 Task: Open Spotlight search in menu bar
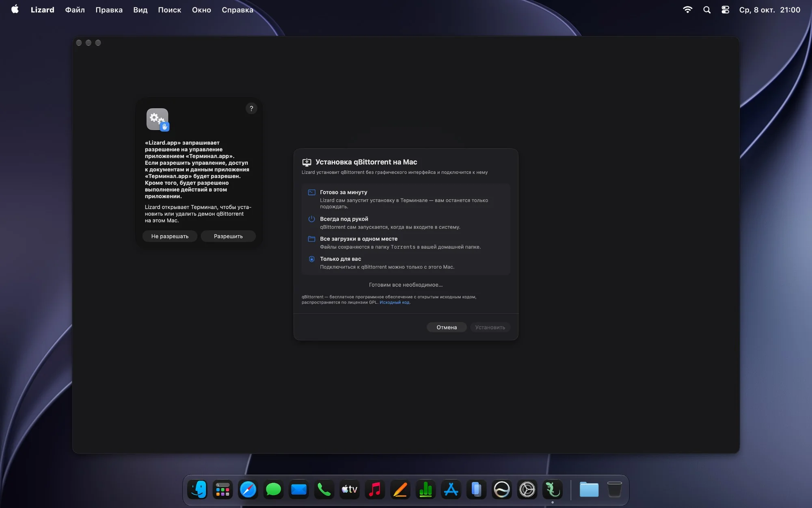tap(707, 10)
